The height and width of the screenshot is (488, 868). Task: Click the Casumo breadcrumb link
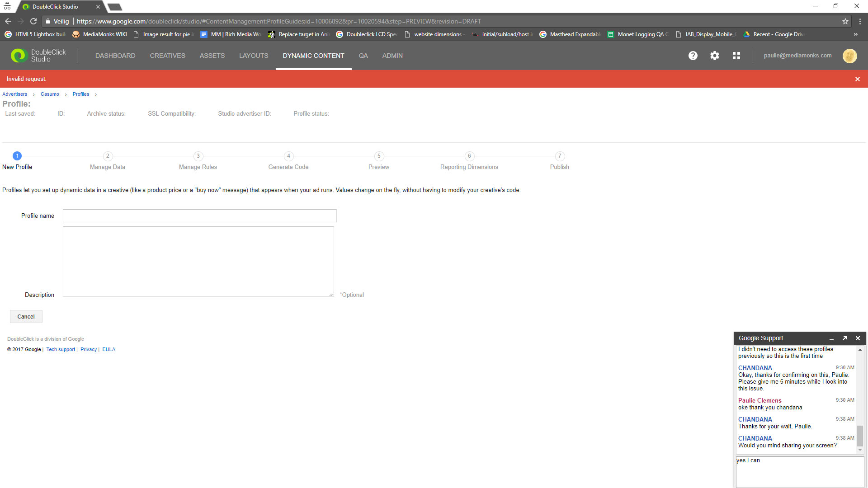(50, 94)
